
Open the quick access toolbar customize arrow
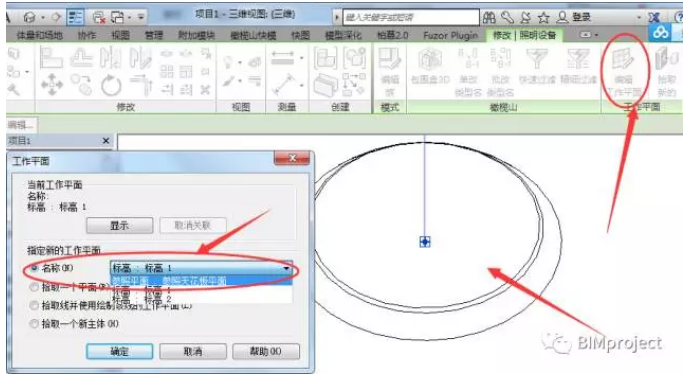pyautogui.click(x=141, y=17)
